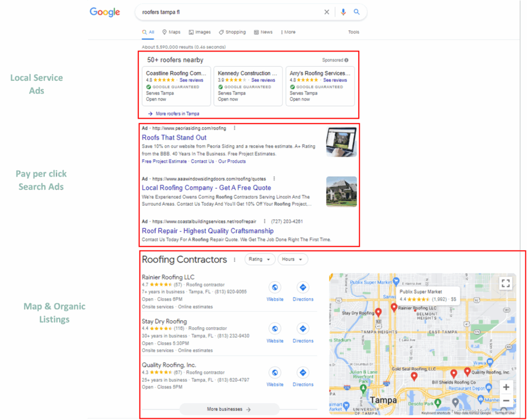527x420 pixels.
Task: Click the More businesses button
Action: (229, 409)
